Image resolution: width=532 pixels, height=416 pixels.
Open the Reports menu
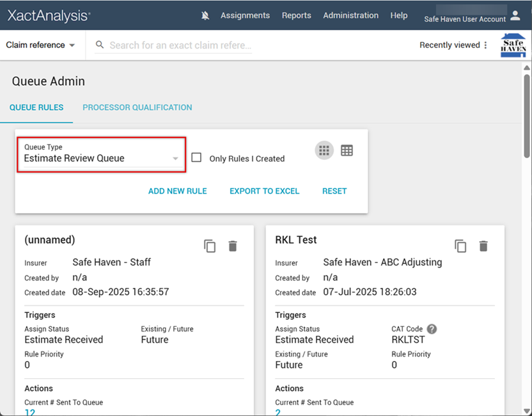tap(296, 16)
